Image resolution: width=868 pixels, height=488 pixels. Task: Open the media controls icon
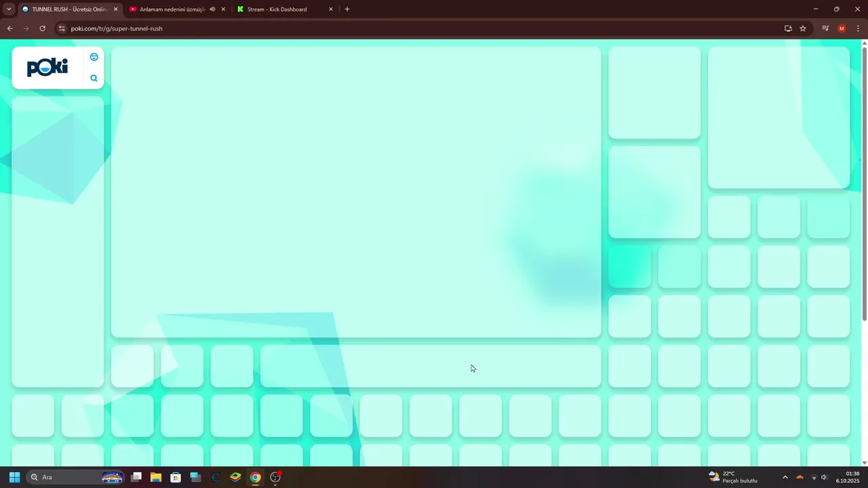pyautogui.click(x=825, y=28)
